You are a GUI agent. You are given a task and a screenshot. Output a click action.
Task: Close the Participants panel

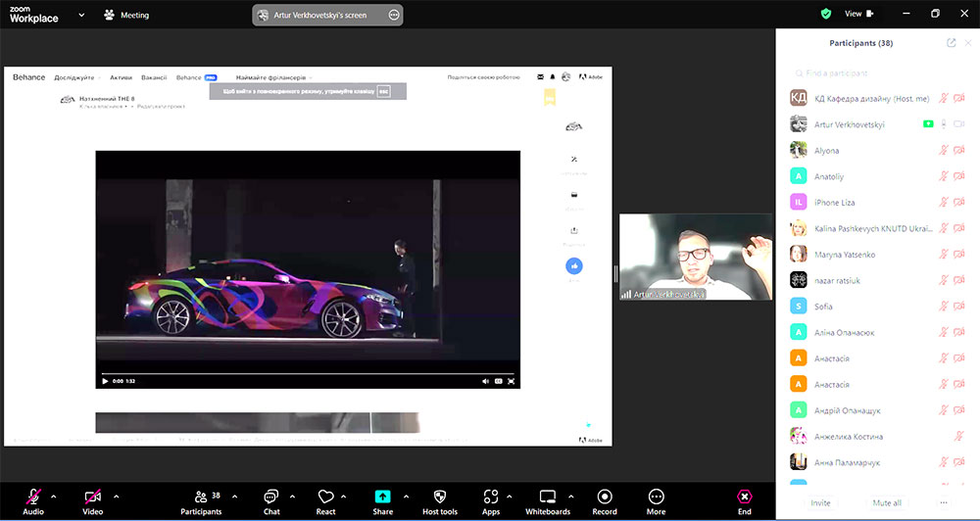pos(968,43)
